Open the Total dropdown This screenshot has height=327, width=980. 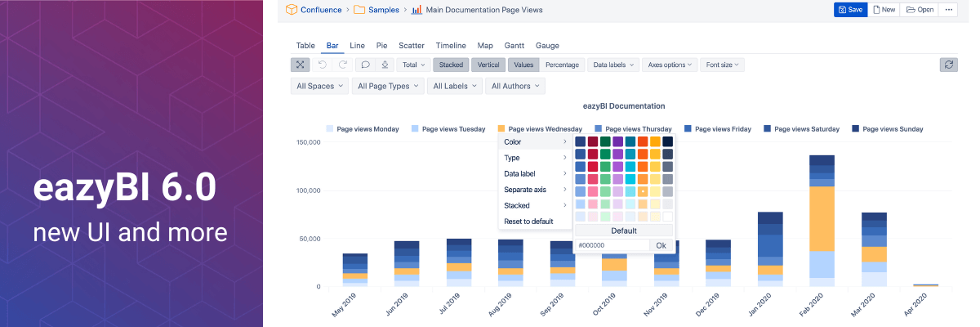412,65
